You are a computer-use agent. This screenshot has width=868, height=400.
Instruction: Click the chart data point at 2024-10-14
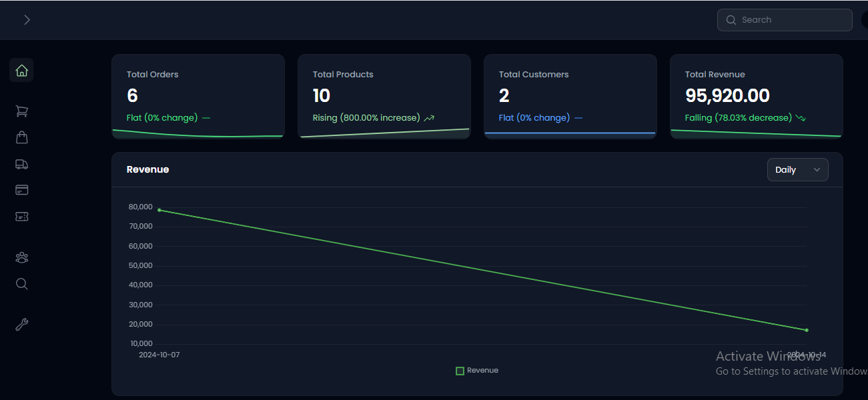807,329
